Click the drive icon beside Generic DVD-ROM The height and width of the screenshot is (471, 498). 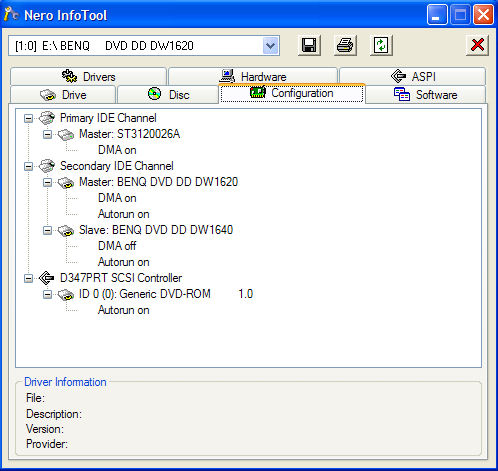(x=66, y=294)
